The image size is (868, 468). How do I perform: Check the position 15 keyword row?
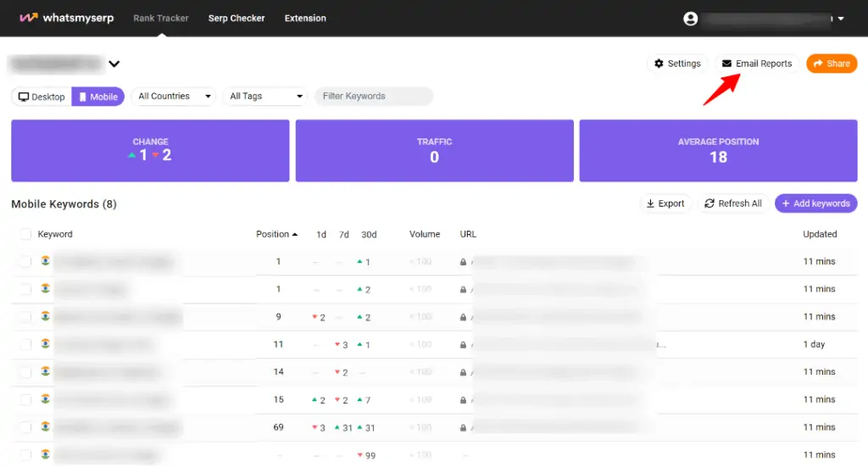tap(25, 400)
